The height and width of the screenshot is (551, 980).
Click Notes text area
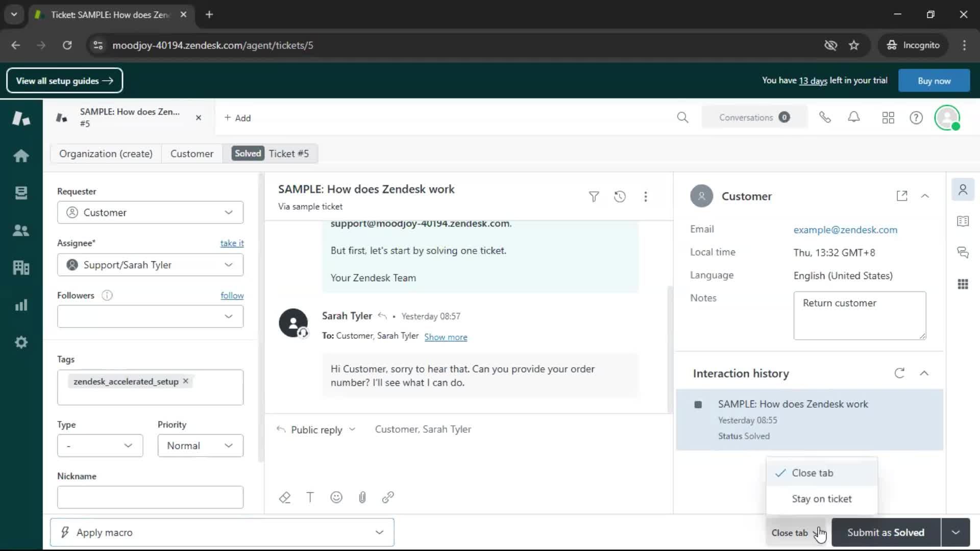coord(860,315)
